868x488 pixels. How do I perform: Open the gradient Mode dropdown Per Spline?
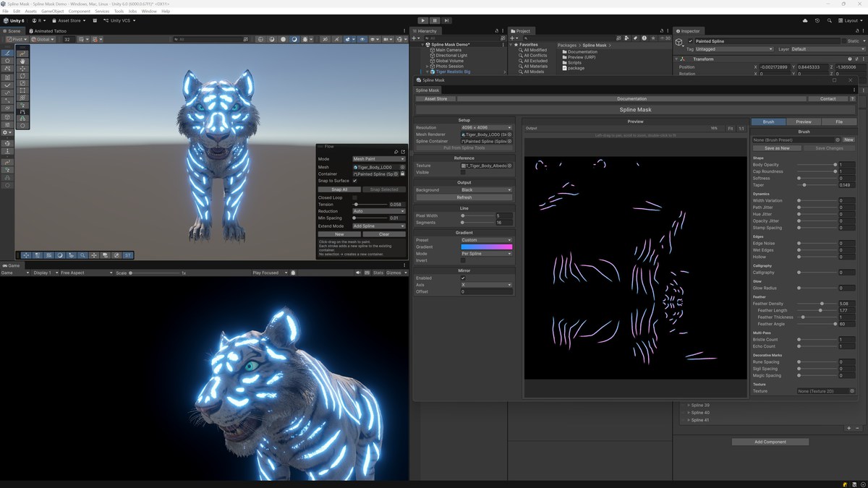pyautogui.click(x=486, y=254)
